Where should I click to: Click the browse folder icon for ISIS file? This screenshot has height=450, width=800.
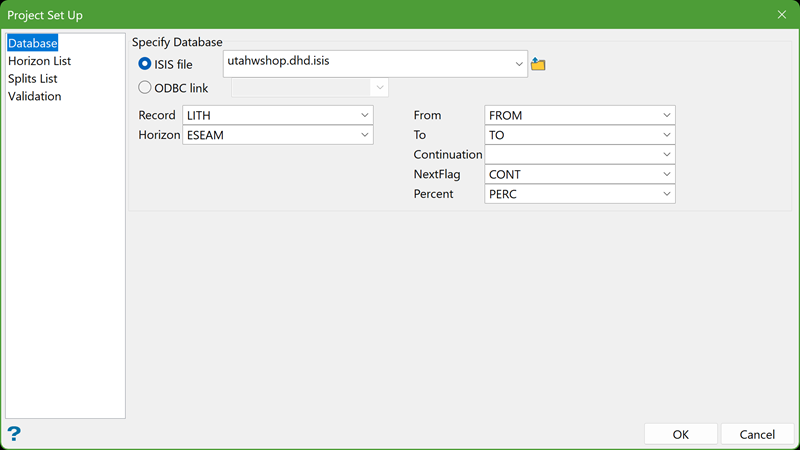point(538,64)
